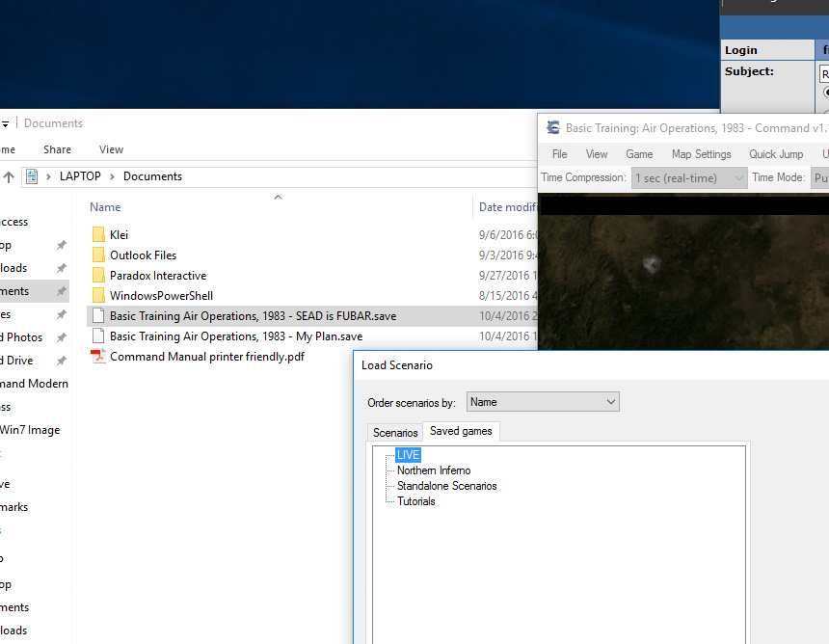This screenshot has width=829, height=644.
Task: Select the LIVE tree node
Action: 408,455
